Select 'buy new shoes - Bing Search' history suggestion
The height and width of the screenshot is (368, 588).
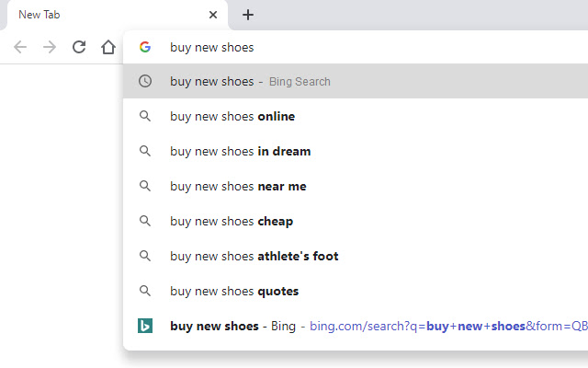click(250, 81)
